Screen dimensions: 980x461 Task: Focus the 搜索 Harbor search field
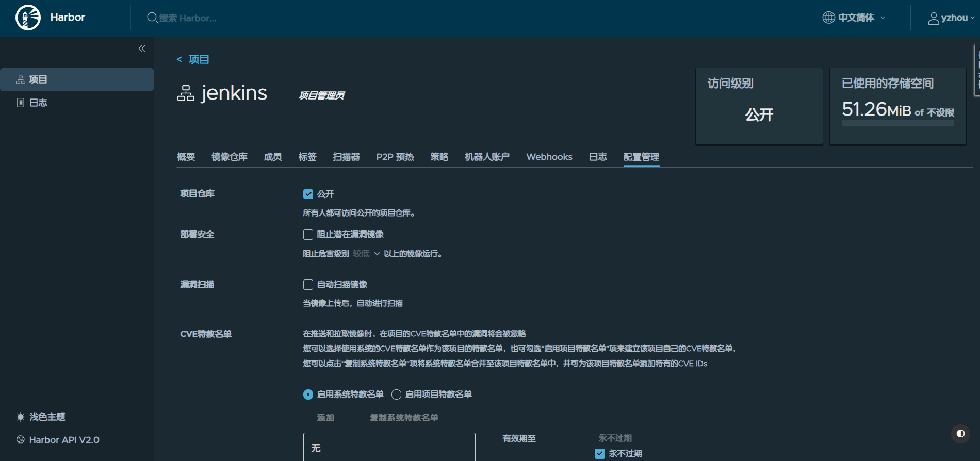(x=188, y=18)
